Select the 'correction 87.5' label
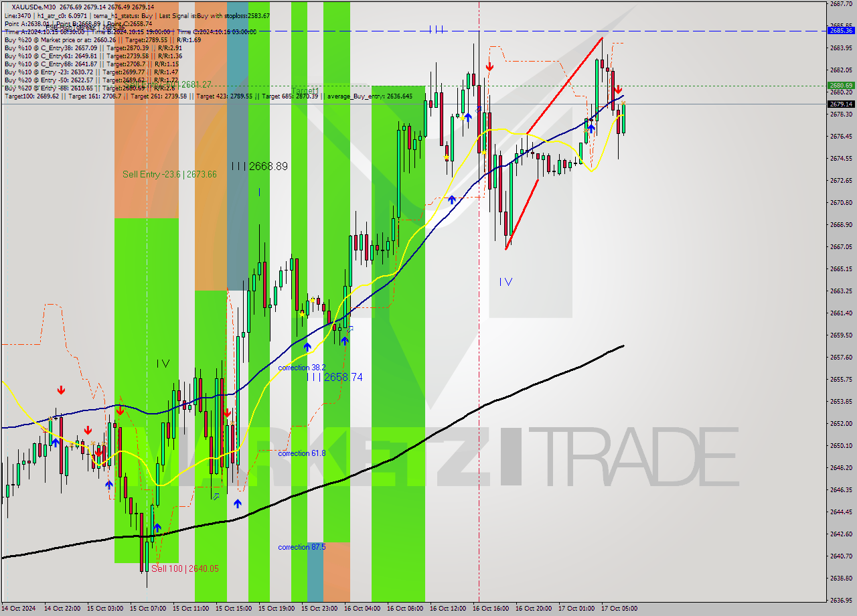Image resolution: width=857 pixels, height=616 pixels. coord(302,547)
